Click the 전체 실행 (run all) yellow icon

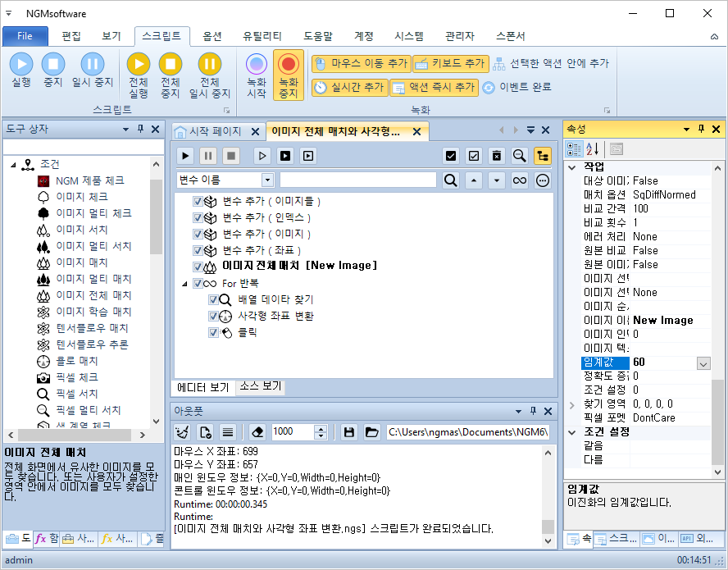[139, 64]
